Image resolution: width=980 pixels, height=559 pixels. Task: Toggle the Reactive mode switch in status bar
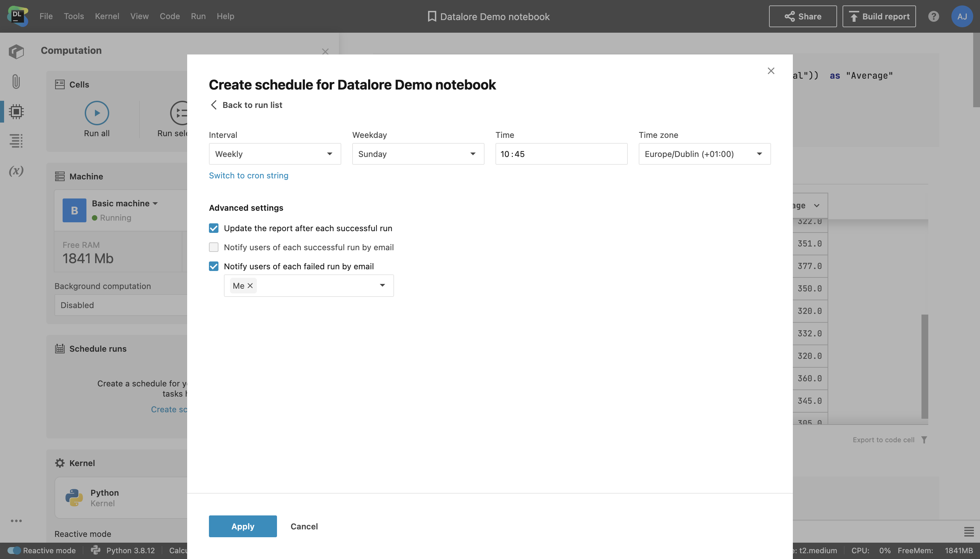15,550
